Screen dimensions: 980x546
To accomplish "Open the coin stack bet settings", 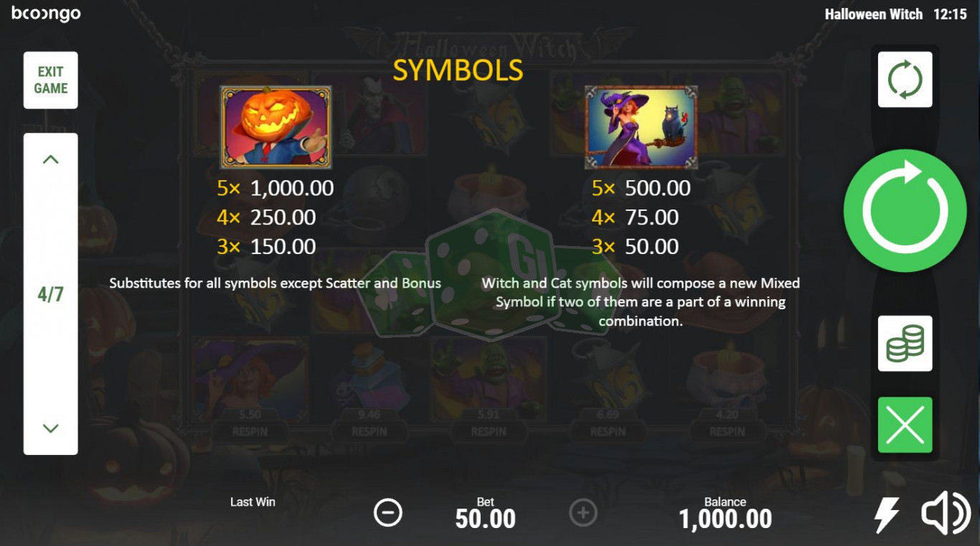I will point(905,344).
